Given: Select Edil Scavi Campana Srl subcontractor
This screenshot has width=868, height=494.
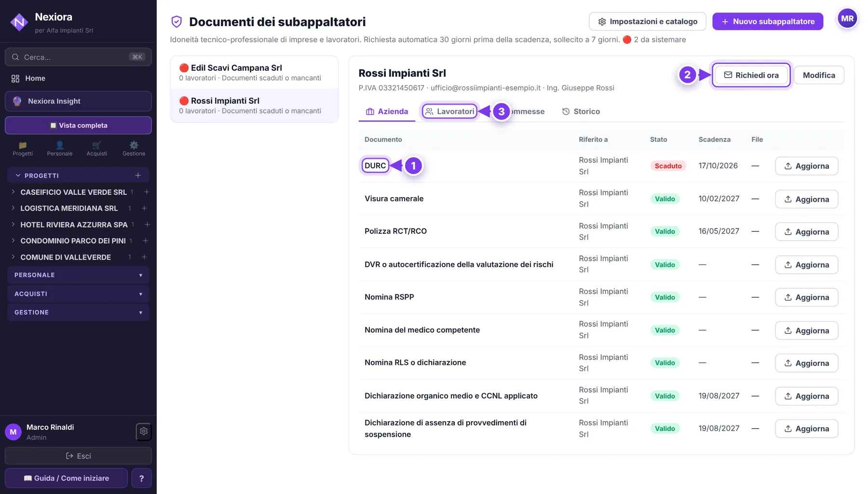Looking at the screenshot, I should click(x=254, y=72).
